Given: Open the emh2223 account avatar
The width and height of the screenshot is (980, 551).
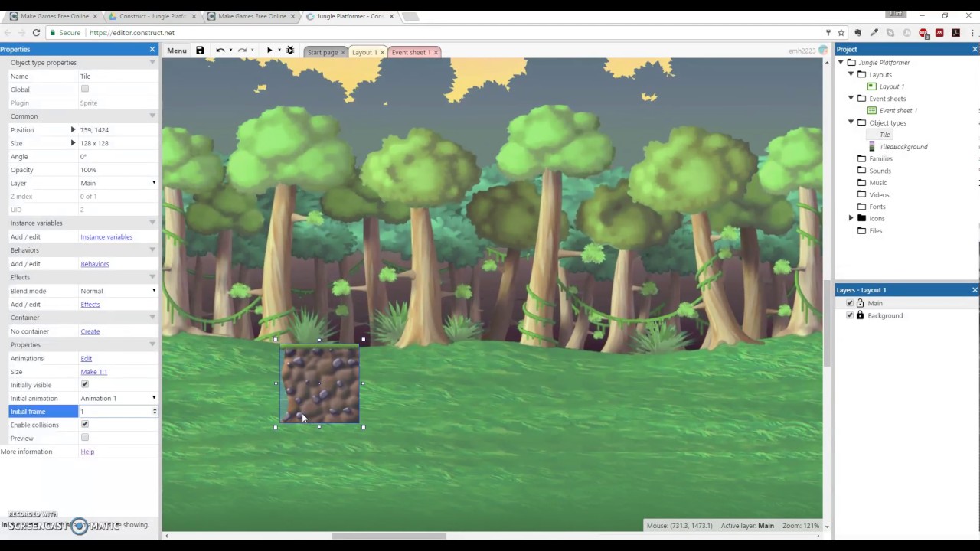Looking at the screenshot, I should (x=823, y=51).
